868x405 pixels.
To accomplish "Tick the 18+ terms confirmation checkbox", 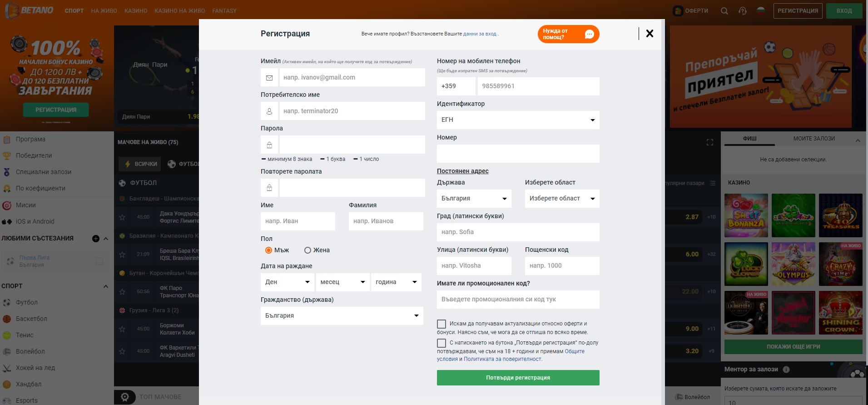I will pos(441,343).
